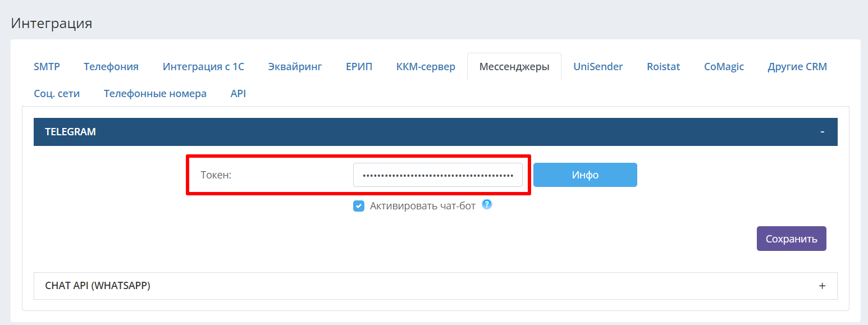
Task: Expand the CHAT API (WHATSAPP) section
Action: click(x=436, y=286)
